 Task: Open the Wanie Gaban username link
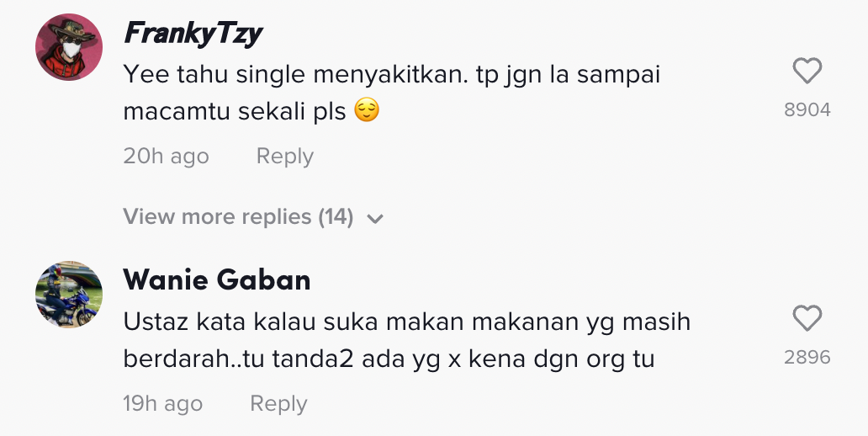tap(217, 279)
